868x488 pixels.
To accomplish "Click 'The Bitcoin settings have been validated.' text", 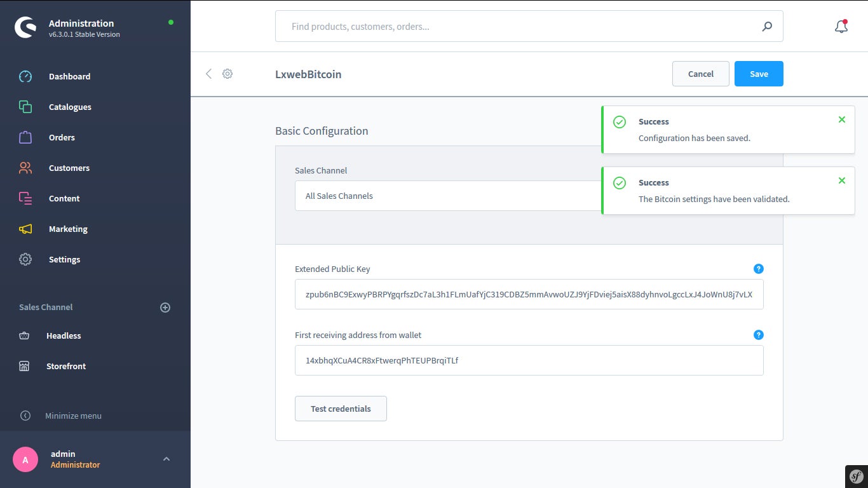I will pyautogui.click(x=714, y=199).
